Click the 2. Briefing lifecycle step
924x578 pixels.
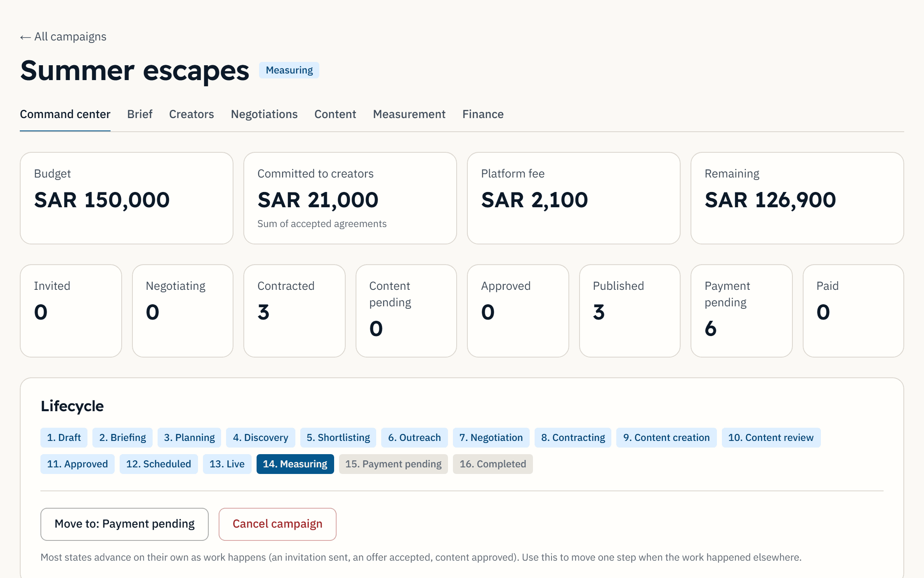(x=123, y=438)
